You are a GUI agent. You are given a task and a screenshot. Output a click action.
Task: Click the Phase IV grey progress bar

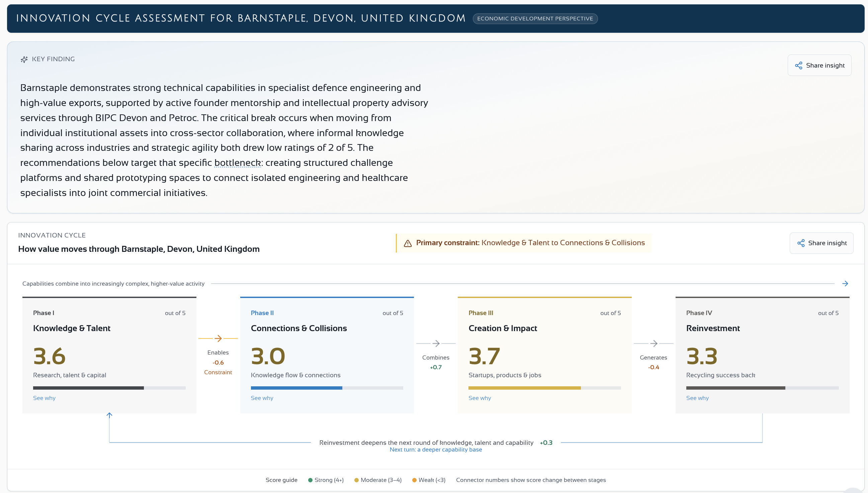763,388
